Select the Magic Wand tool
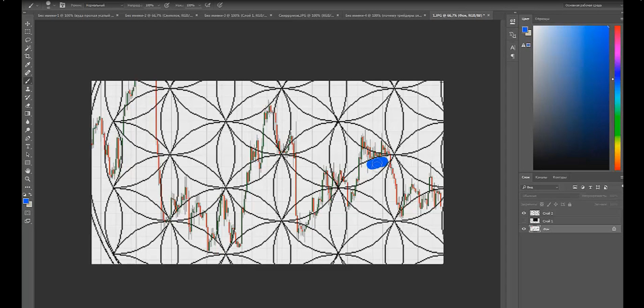This screenshot has height=308, width=644. [28, 48]
